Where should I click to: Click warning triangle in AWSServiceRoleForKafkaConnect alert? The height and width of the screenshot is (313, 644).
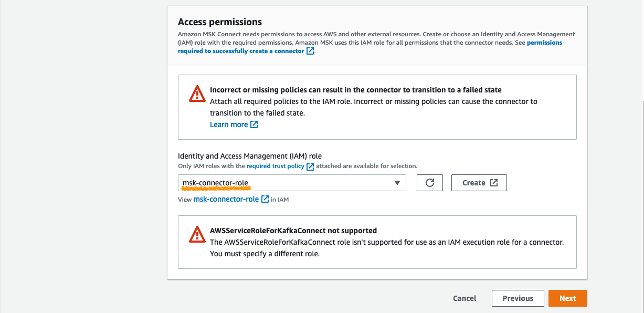[197, 235]
